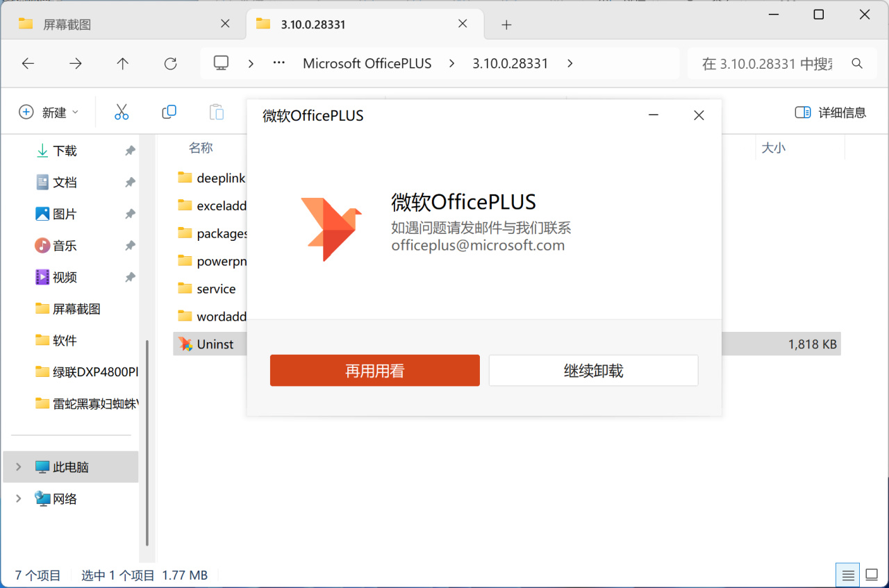This screenshot has width=889, height=588.
Task: Open the 详细信息 details pane
Action: [831, 112]
